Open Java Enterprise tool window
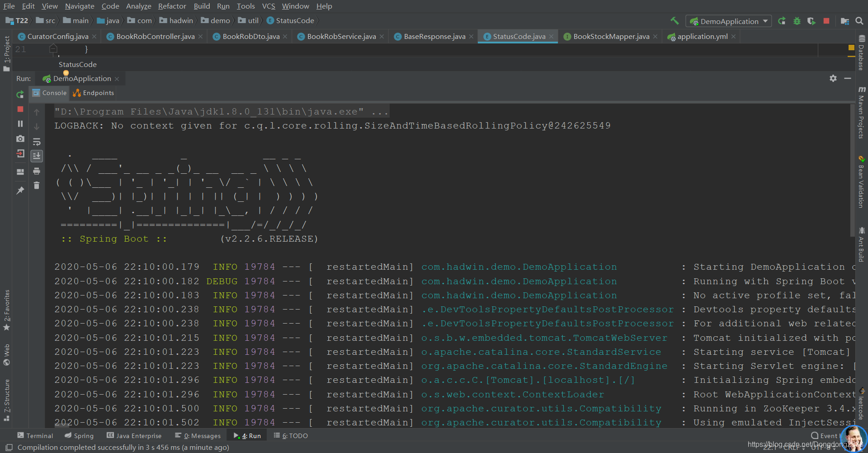 pyautogui.click(x=134, y=436)
